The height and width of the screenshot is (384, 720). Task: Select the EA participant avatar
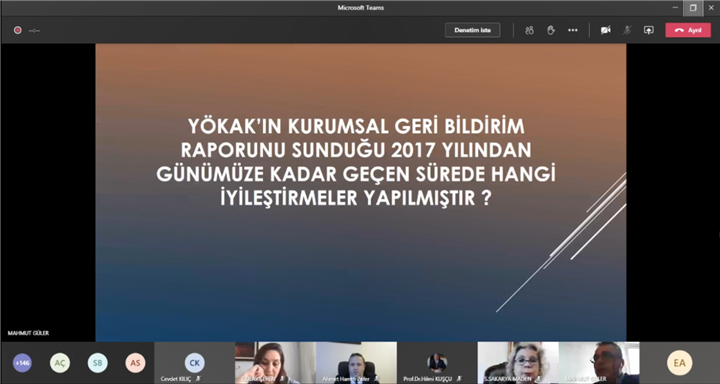680,363
